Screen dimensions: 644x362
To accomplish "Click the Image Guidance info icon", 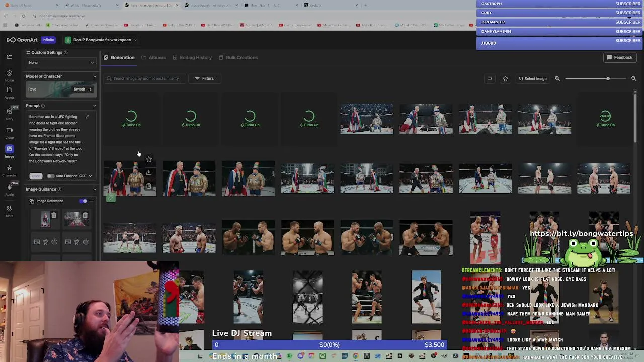I will [60, 189].
